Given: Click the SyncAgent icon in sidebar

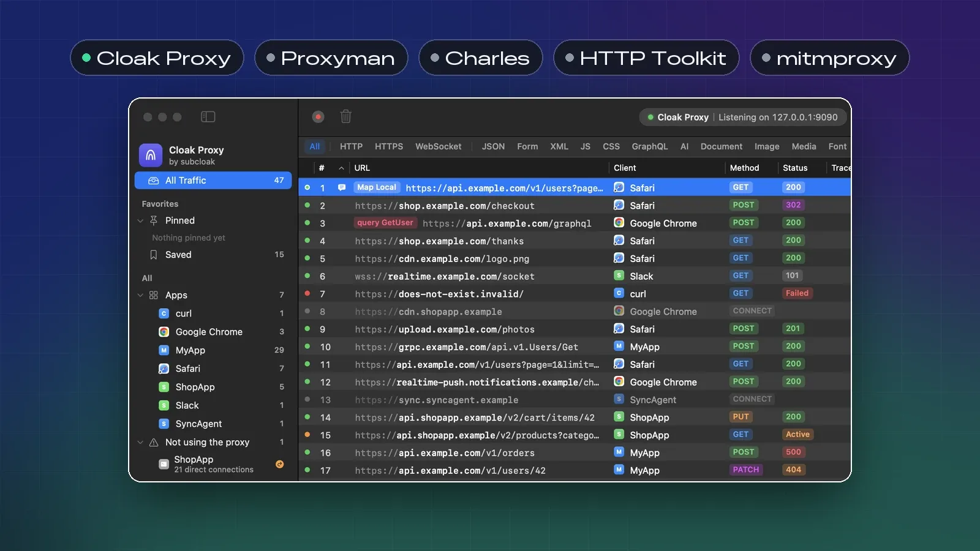Looking at the screenshot, I should pyautogui.click(x=164, y=424).
